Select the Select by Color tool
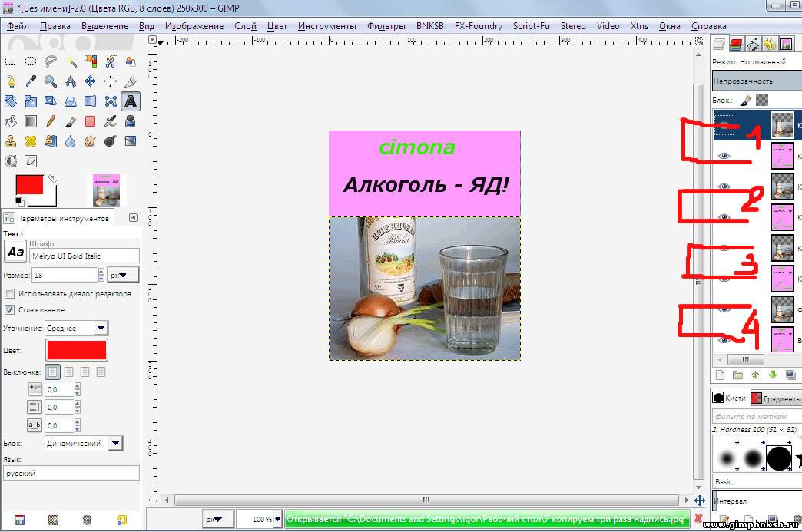The image size is (802, 532). click(x=91, y=62)
